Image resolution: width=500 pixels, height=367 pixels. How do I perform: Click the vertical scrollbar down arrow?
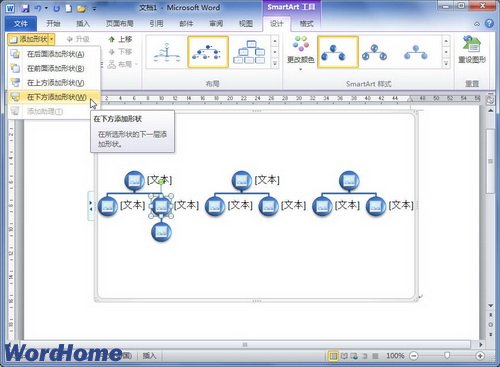490,305
